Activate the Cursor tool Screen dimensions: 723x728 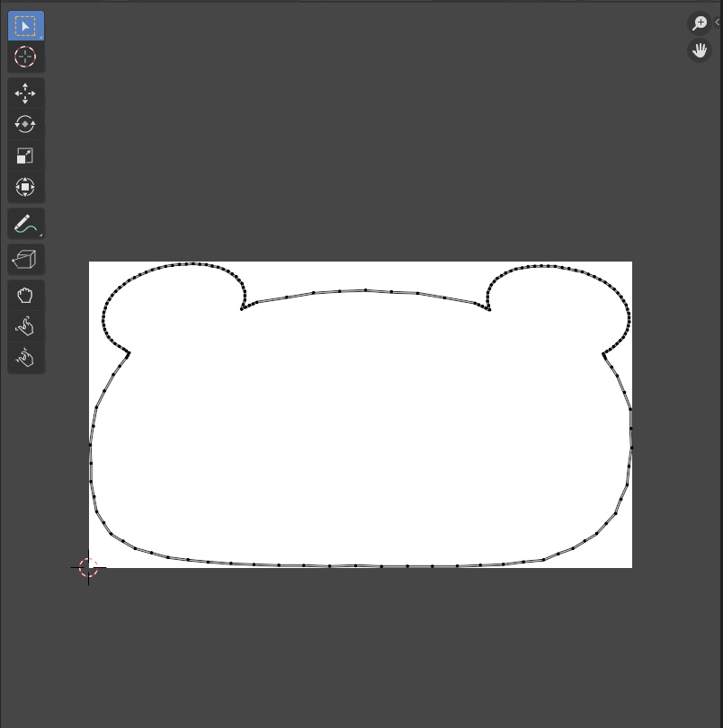(25, 58)
